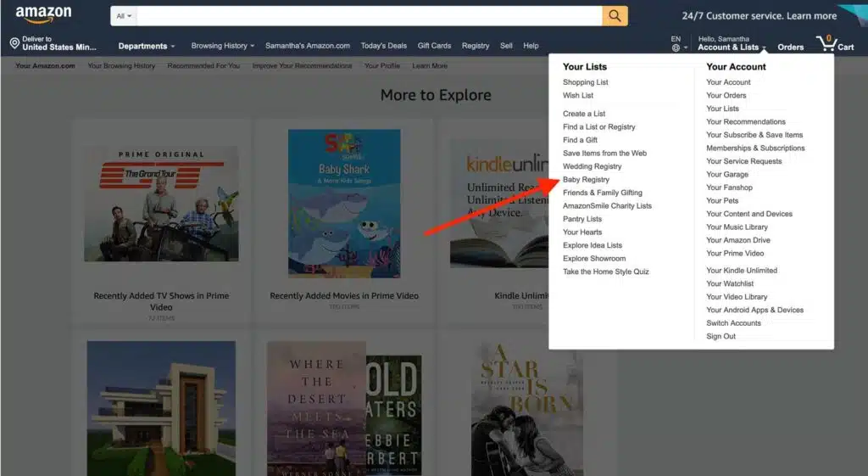868x476 pixels.
Task: Click Today's Deals link
Action: point(383,46)
